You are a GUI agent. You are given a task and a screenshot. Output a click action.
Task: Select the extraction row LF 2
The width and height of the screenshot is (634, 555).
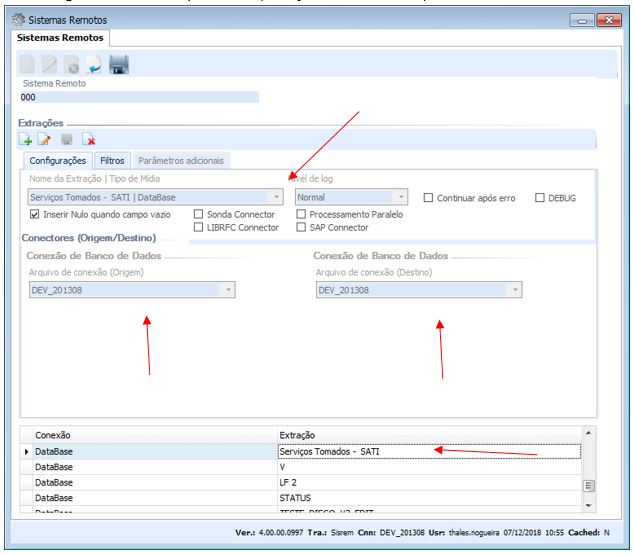coord(429,482)
